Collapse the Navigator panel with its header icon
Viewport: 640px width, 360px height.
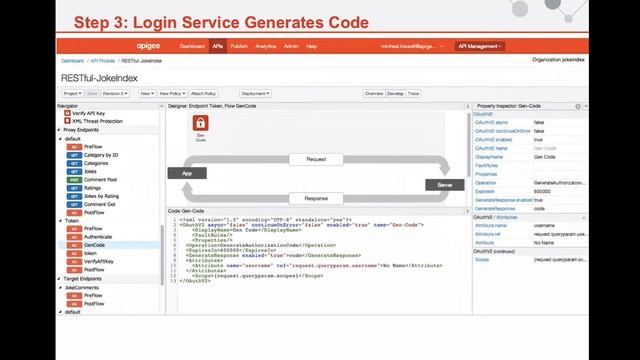161,106
